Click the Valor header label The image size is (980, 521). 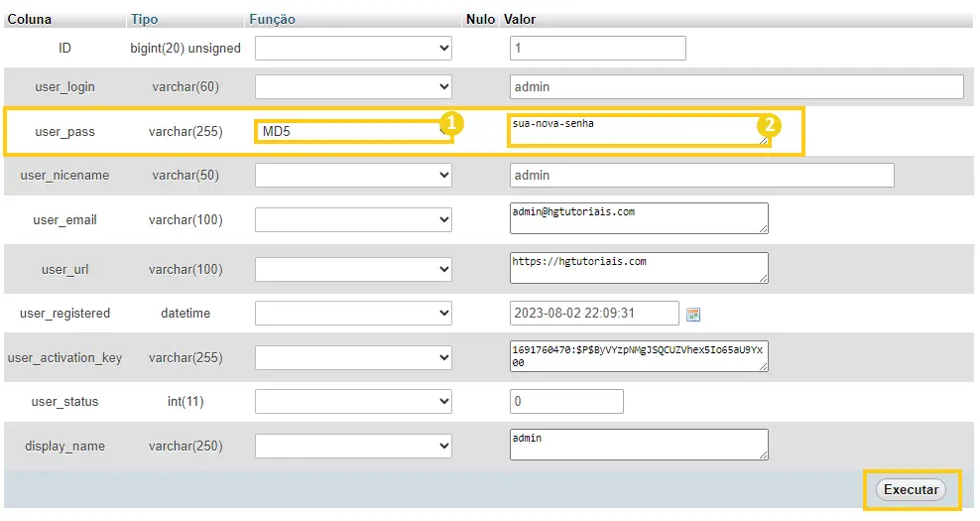point(520,20)
